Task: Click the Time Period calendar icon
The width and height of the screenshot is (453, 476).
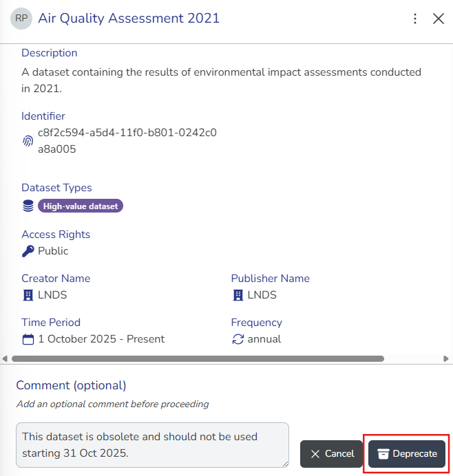Action: tap(28, 339)
